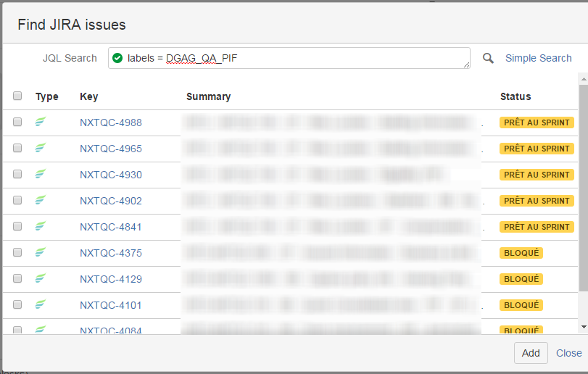Screen dimensions: 588x374
Task: Click the Type column header
Action: click(x=47, y=96)
